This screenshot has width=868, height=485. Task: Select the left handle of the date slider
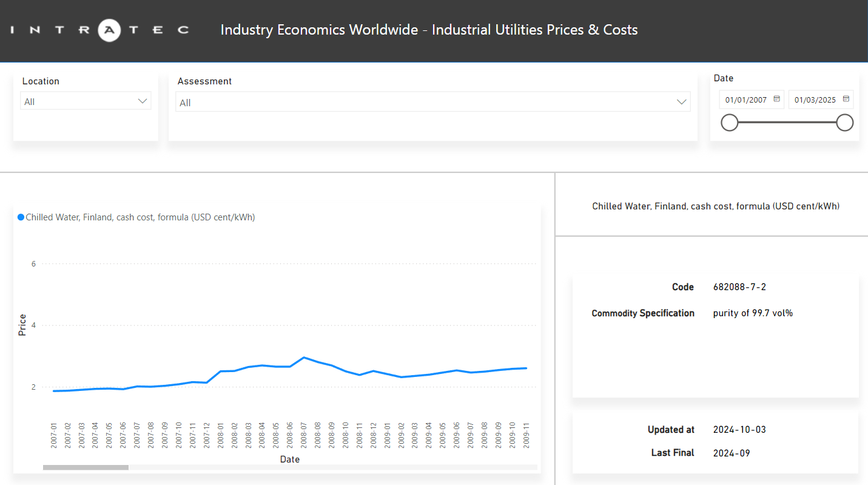click(729, 123)
